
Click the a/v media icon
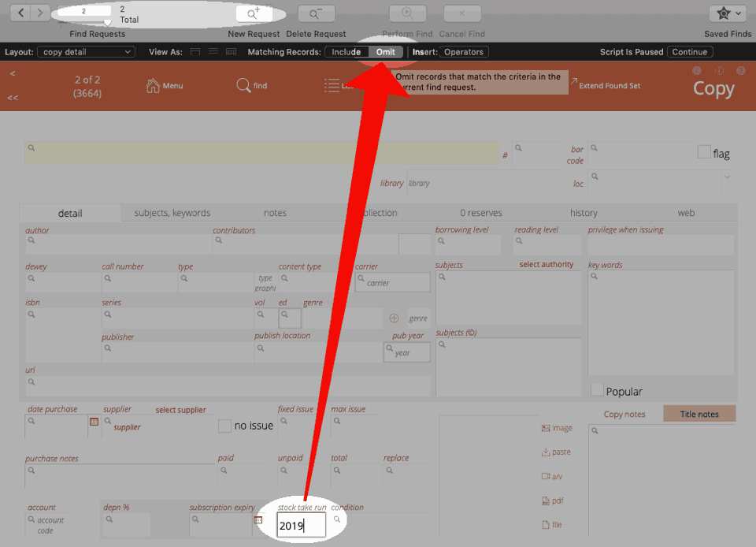[546, 476]
